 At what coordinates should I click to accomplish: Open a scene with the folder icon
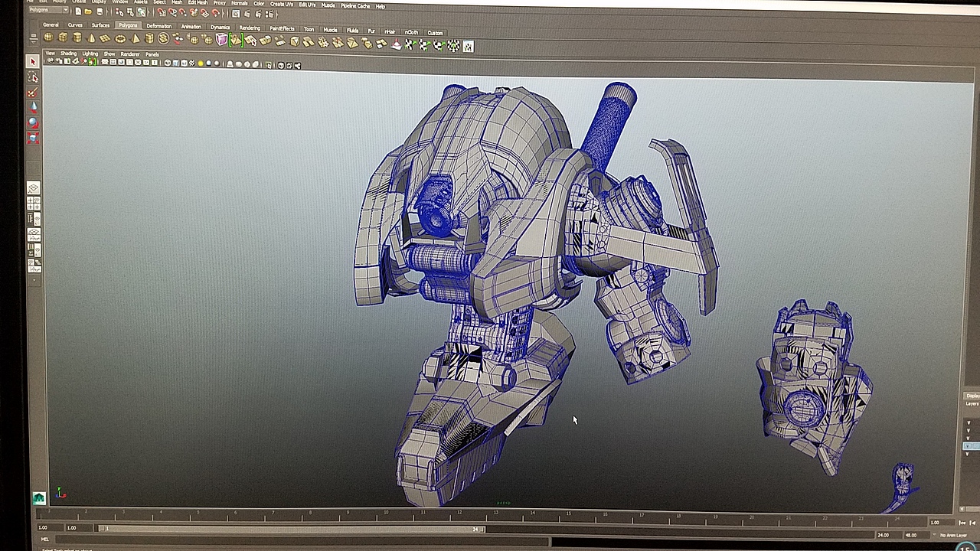(89, 11)
